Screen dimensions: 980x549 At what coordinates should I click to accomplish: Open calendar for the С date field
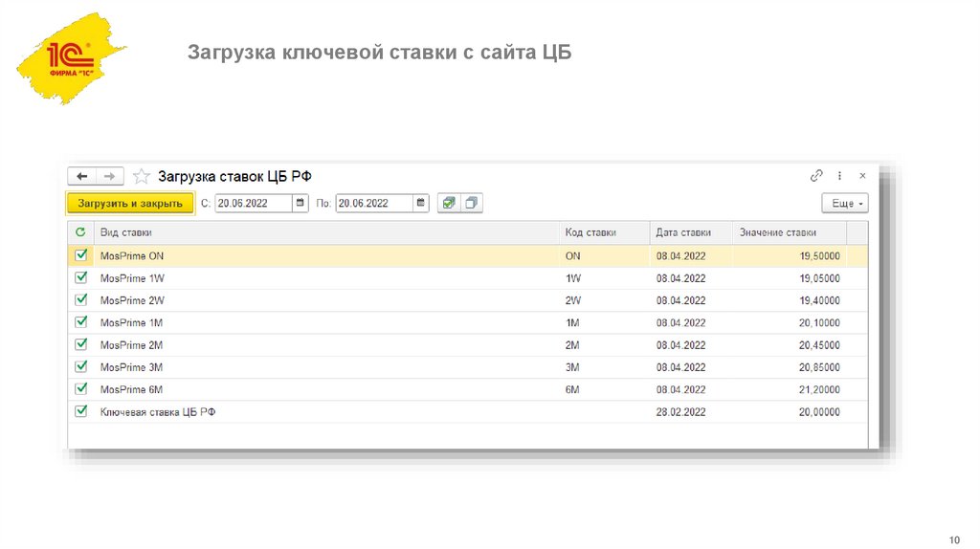(300, 203)
